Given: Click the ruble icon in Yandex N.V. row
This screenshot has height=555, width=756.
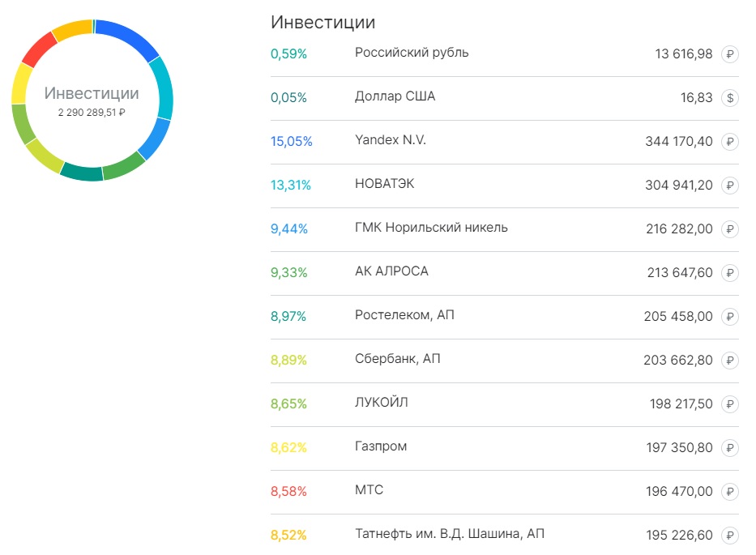Looking at the screenshot, I should [x=729, y=142].
